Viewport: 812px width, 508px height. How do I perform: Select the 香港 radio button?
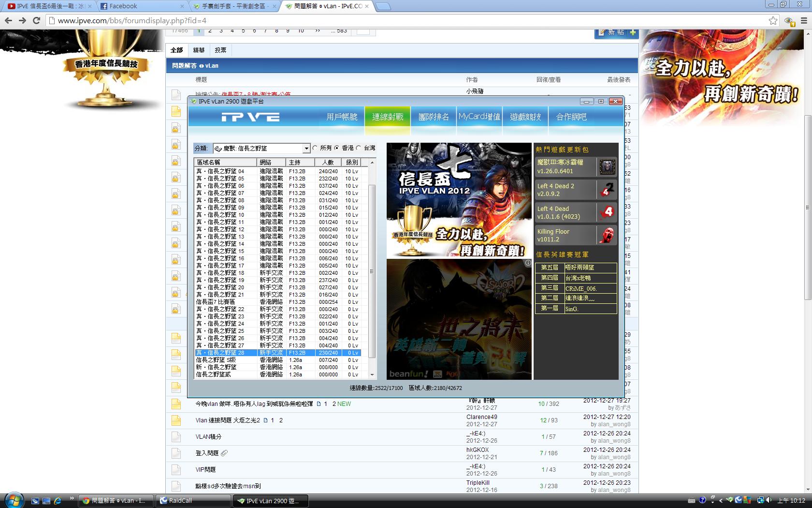[337, 148]
